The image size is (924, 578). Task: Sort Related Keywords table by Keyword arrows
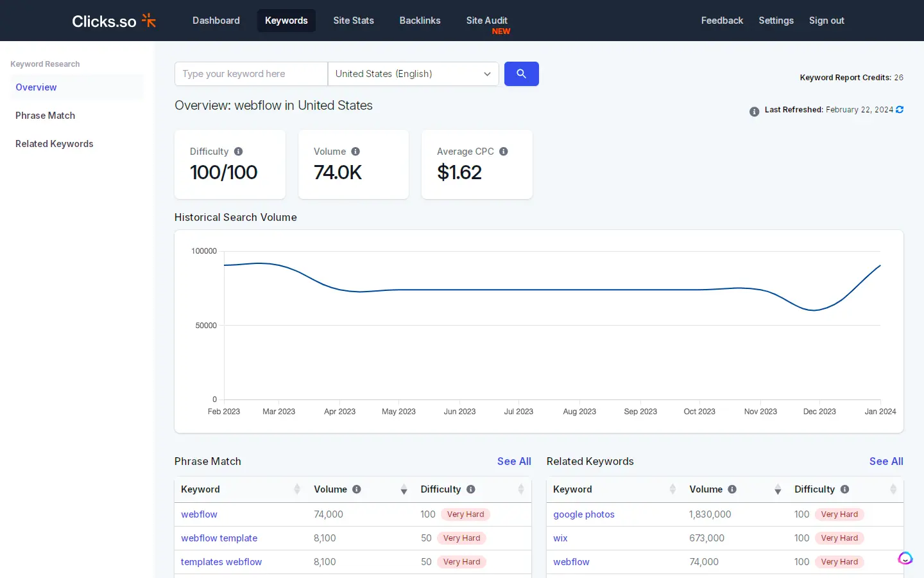pyautogui.click(x=672, y=489)
